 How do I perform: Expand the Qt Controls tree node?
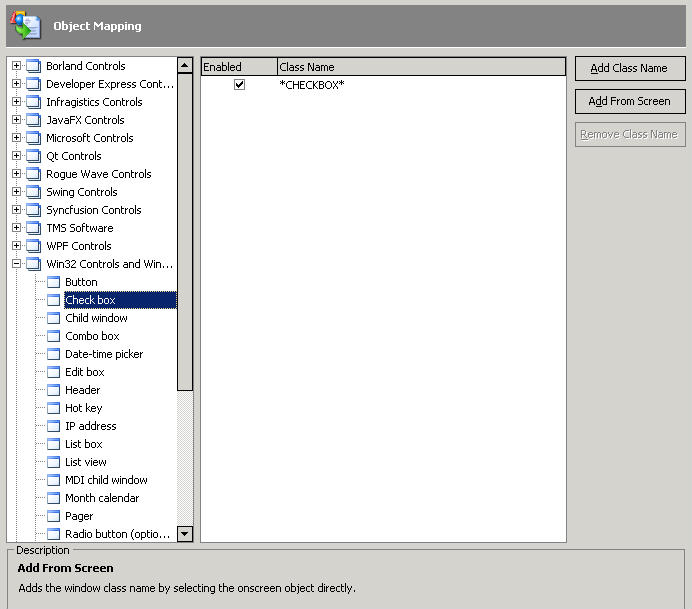click(16, 156)
